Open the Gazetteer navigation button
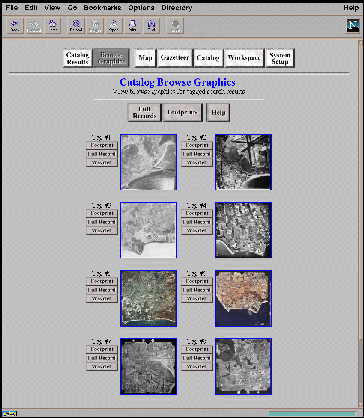 point(175,58)
